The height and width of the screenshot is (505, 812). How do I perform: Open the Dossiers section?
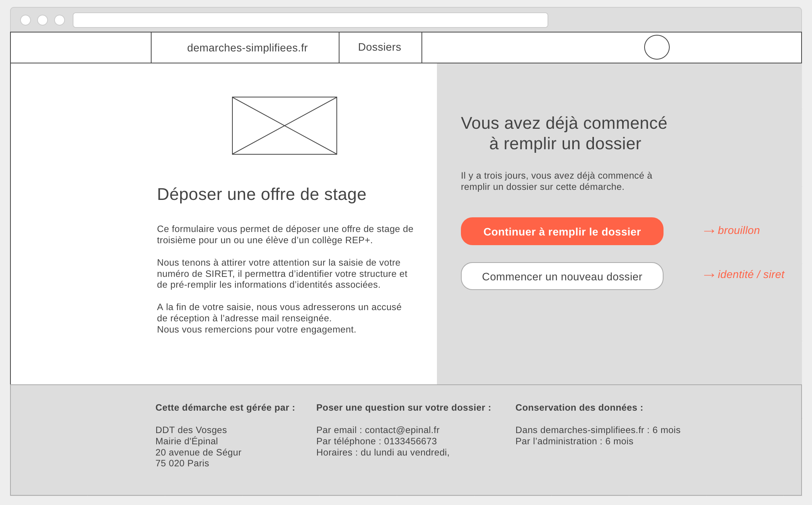[379, 47]
